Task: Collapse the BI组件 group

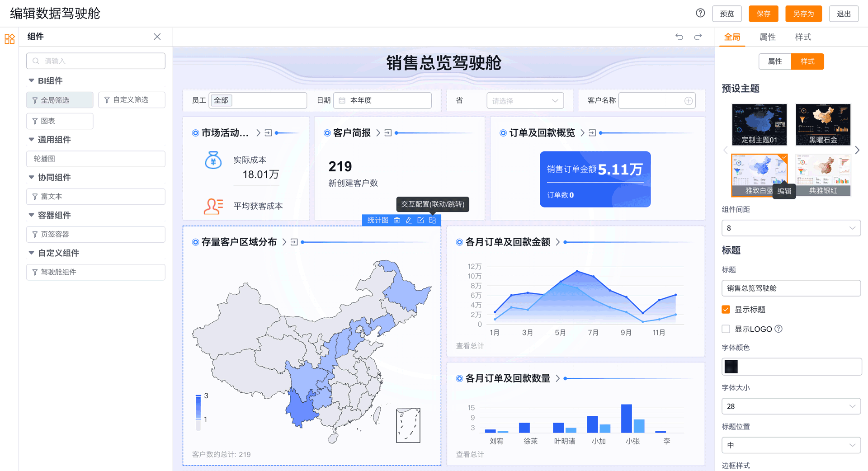Action: (31, 80)
